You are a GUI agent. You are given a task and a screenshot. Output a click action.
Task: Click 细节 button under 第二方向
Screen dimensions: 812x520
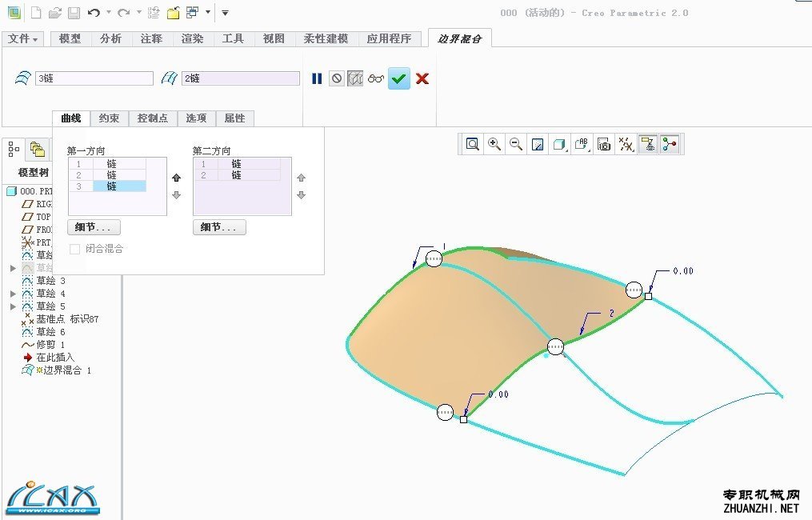tap(219, 227)
